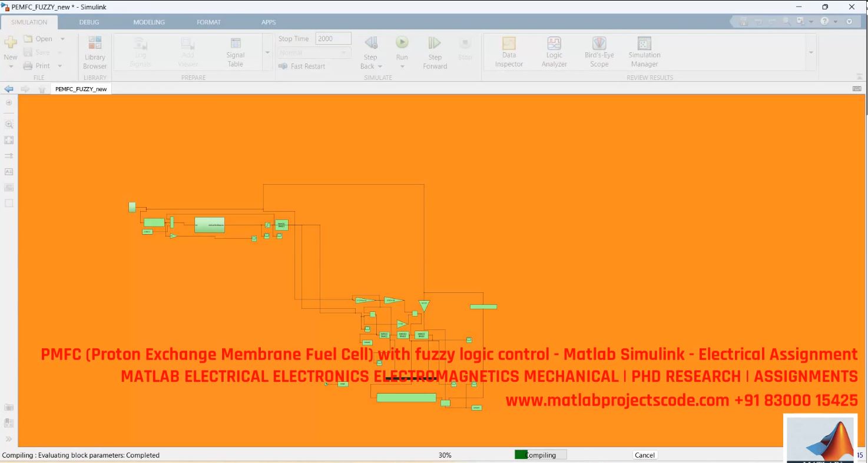Switch to the MODELING ribbon tab
The image size is (868, 463).
(x=148, y=22)
